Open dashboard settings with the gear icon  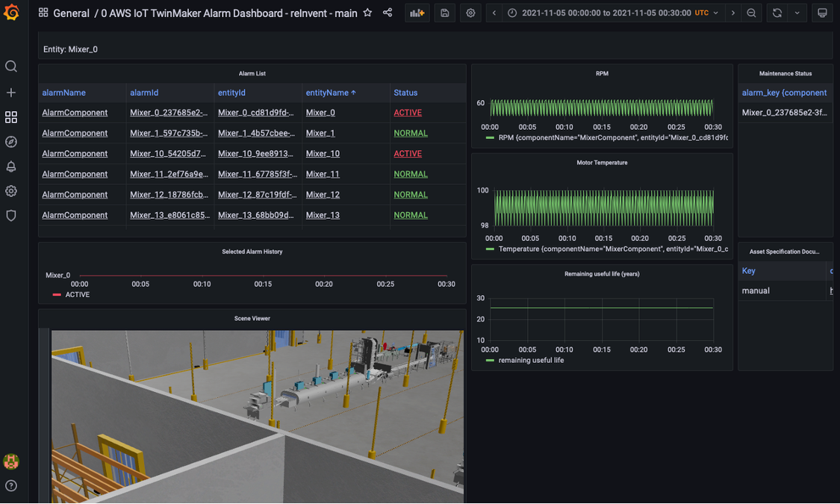(470, 13)
